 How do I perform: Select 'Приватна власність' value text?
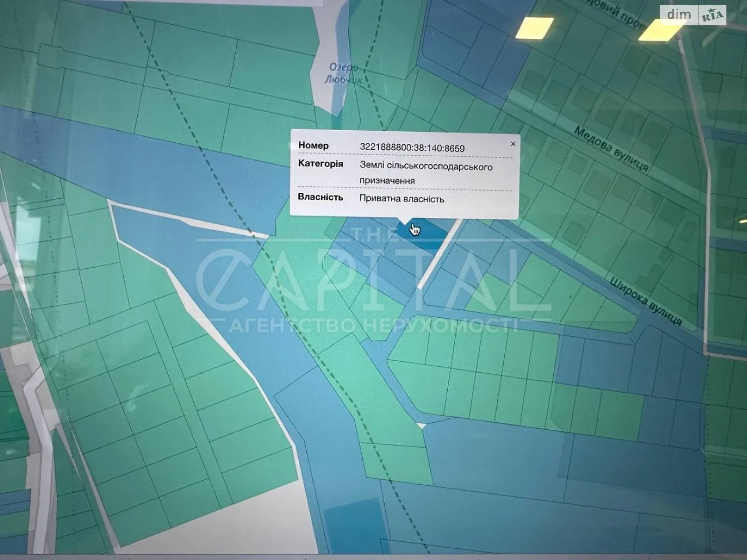tap(402, 199)
